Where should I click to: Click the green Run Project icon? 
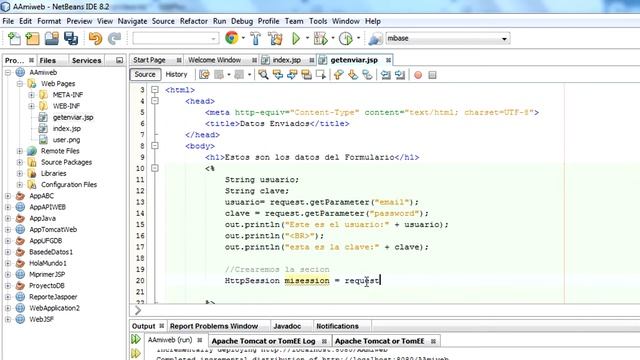(x=296, y=38)
